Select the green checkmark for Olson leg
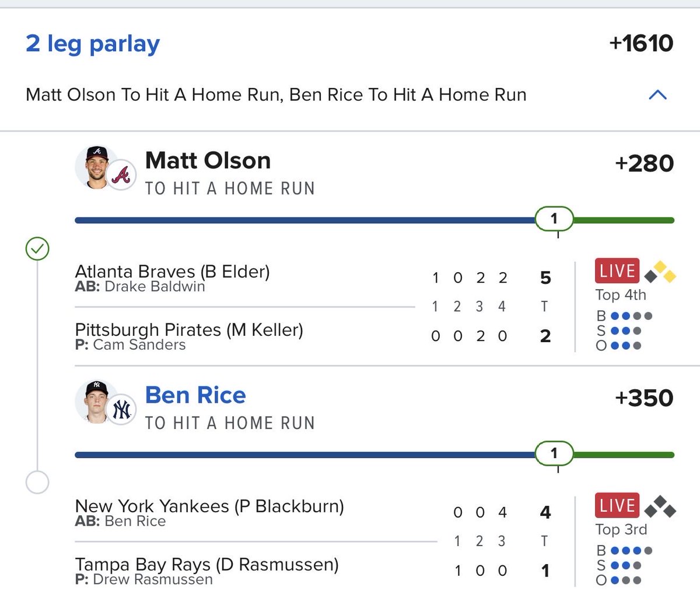This screenshot has height=598, width=700. (37, 249)
